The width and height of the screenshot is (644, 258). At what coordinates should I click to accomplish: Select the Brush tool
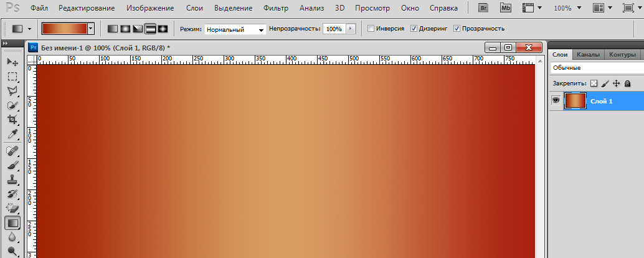12,165
